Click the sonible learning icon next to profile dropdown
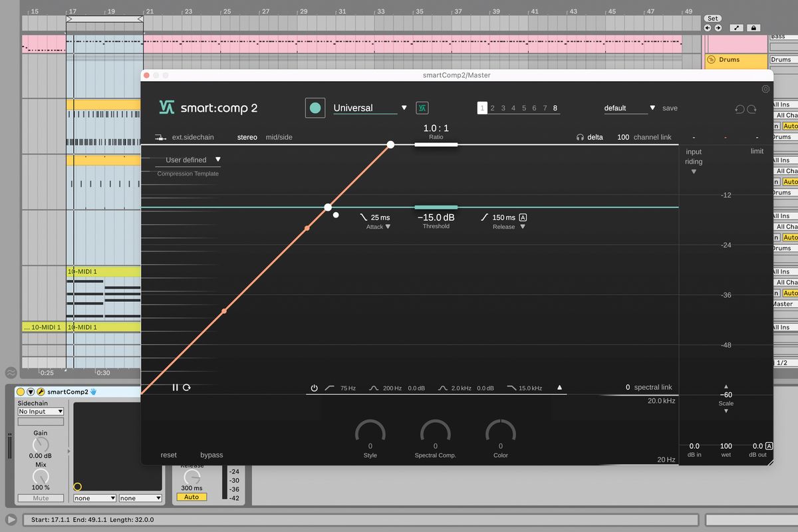Screen dimensions: 798x532 point(422,107)
